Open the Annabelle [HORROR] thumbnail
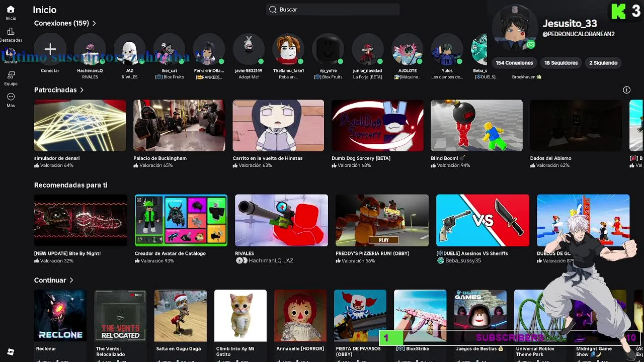The width and height of the screenshot is (644, 362). coord(300,316)
